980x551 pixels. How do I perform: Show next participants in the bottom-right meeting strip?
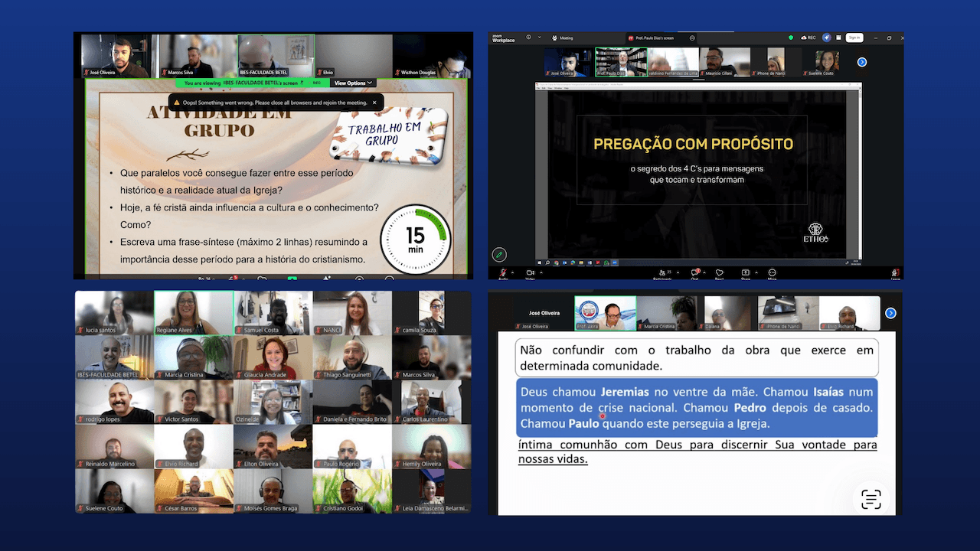tap(890, 313)
